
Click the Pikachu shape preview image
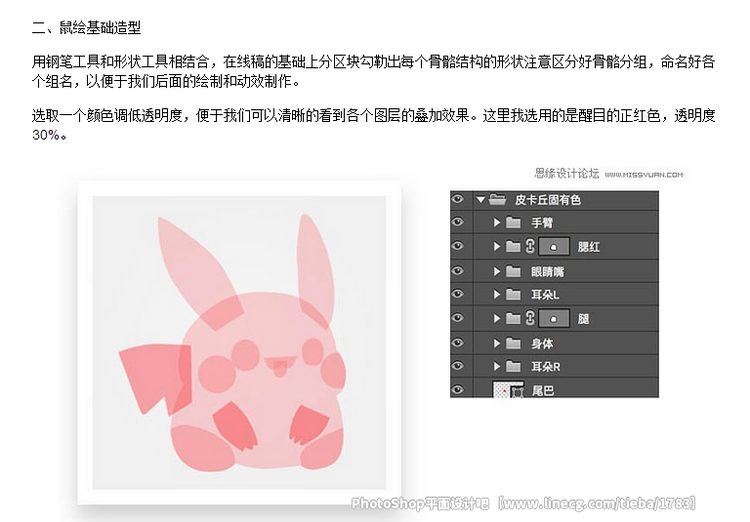click(x=239, y=343)
